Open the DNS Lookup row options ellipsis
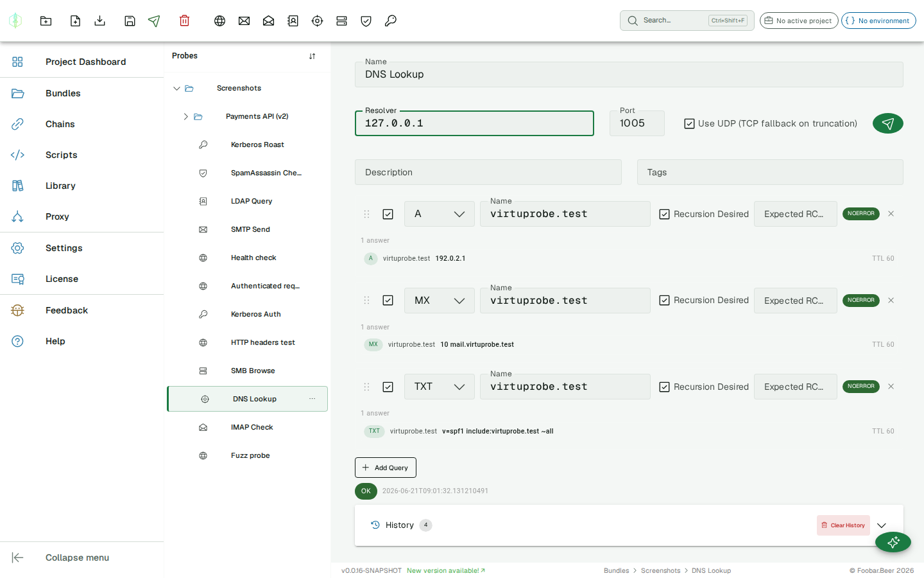This screenshot has width=924, height=578. tap(312, 399)
